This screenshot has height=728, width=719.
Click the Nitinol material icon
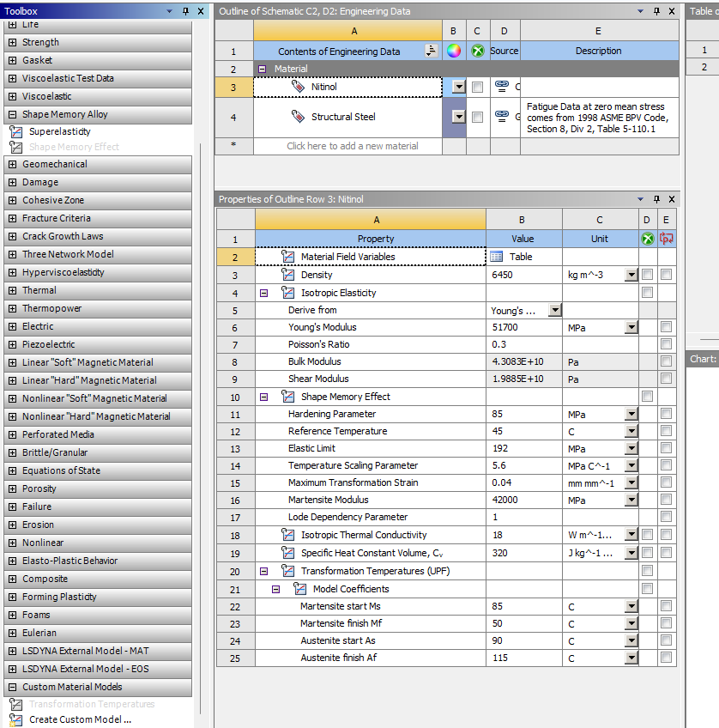[x=298, y=87]
